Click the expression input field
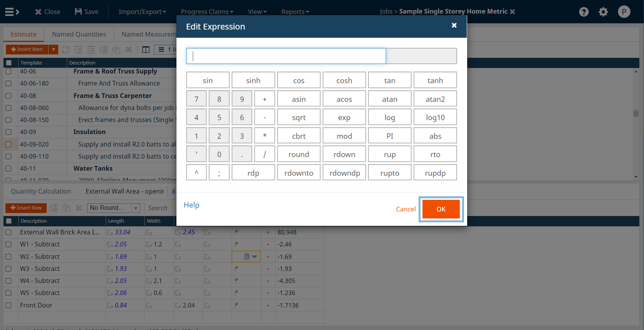644x330 pixels. pyautogui.click(x=286, y=56)
